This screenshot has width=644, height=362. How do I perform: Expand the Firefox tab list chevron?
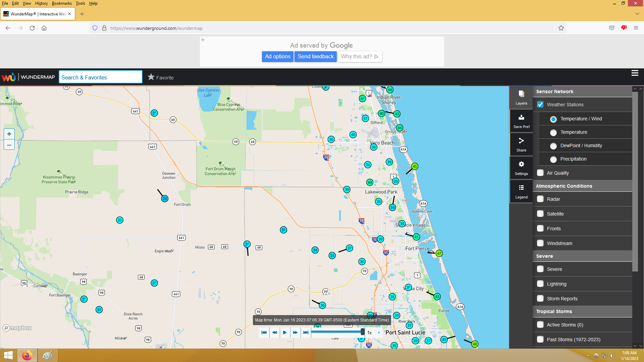(637, 14)
